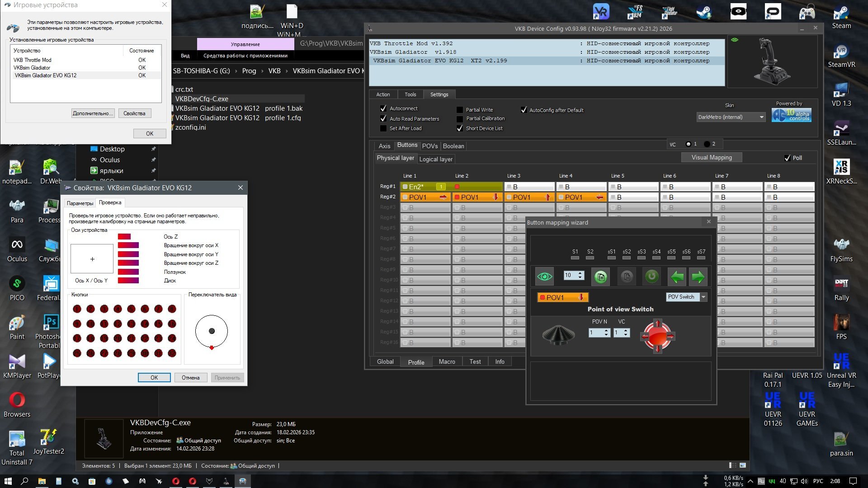The height and width of the screenshot is (488, 868).
Task: Toggle the green eye button in mapping wizard
Action: coord(544,277)
